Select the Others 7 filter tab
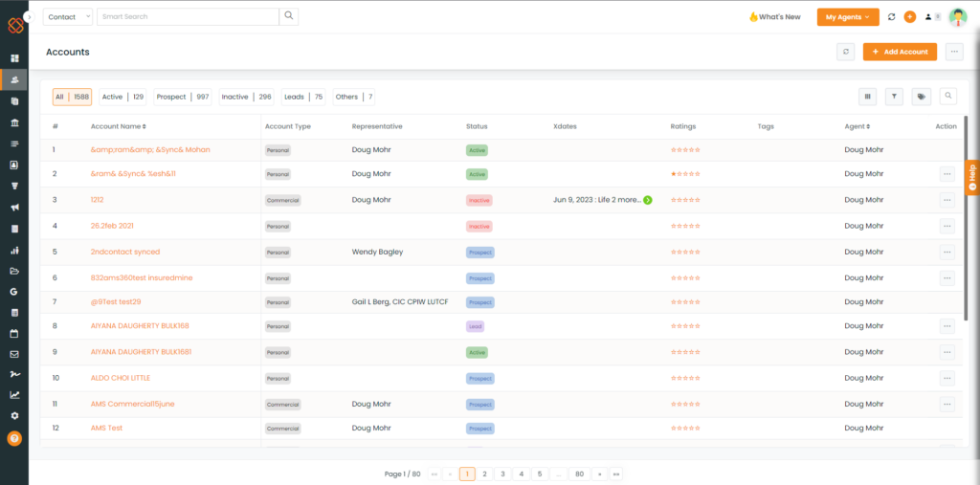The width and height of the screenshot is (980, 485). (x=354, y=97)
